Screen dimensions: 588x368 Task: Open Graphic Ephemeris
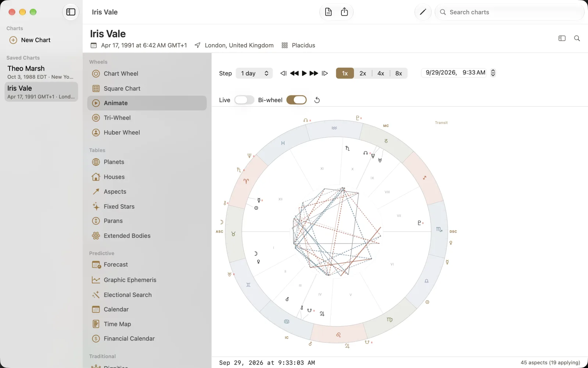147,280
